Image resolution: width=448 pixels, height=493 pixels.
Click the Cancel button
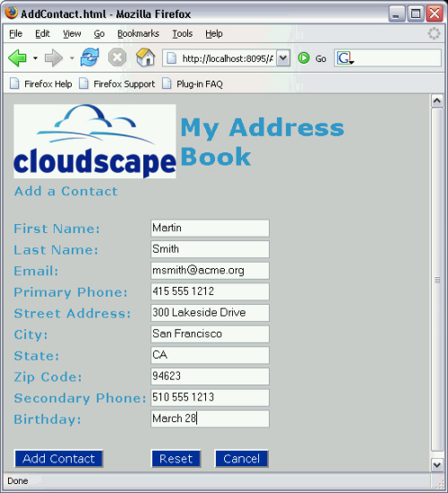tap(241, 459)
